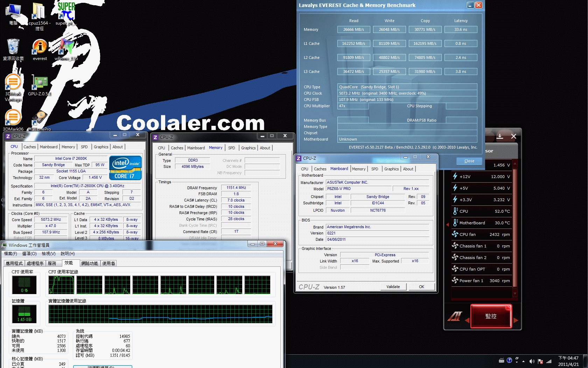The width and height of the screenshot is (588, 368).
Task: Open the network signal icon in tray
Action: [x=549, y=361]
